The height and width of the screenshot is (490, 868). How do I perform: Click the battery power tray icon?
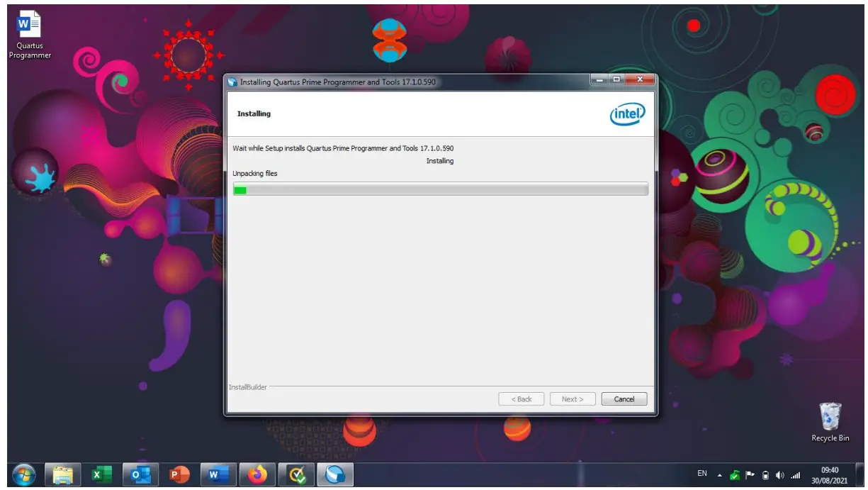pyautogui.click(x=765, y=474)
